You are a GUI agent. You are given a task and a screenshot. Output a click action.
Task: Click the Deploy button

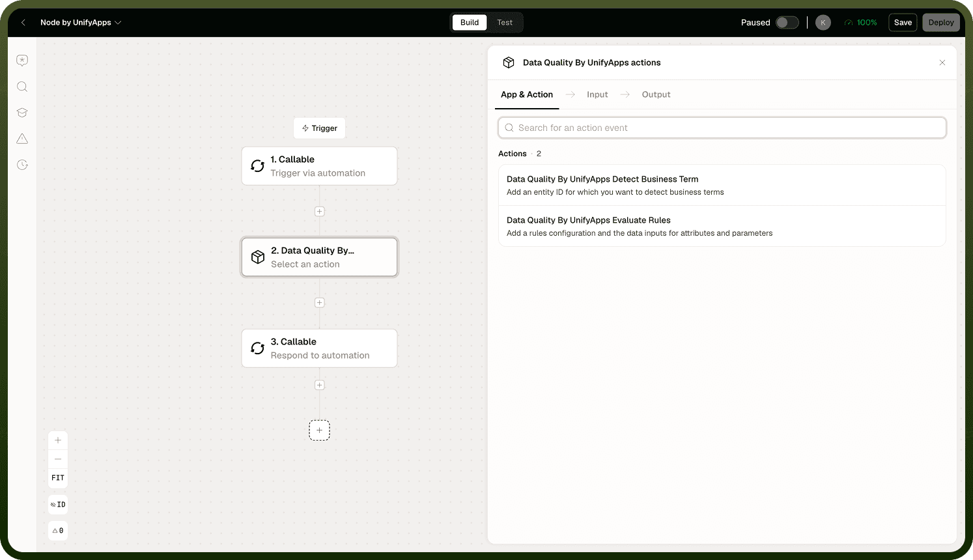click(x=941, y=22)
